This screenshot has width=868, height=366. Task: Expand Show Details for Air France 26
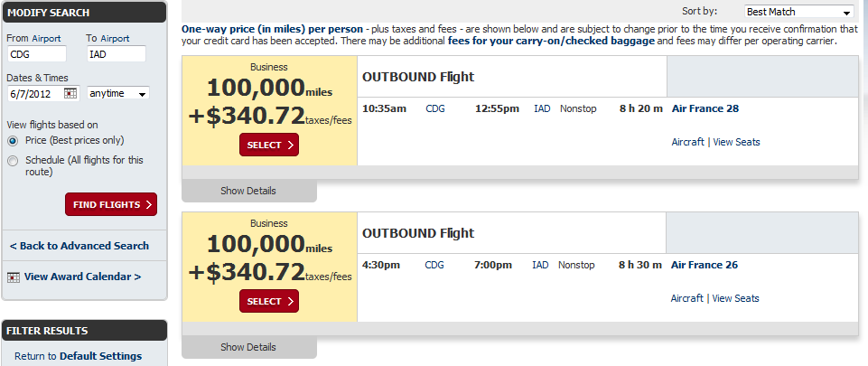[248, 347]
